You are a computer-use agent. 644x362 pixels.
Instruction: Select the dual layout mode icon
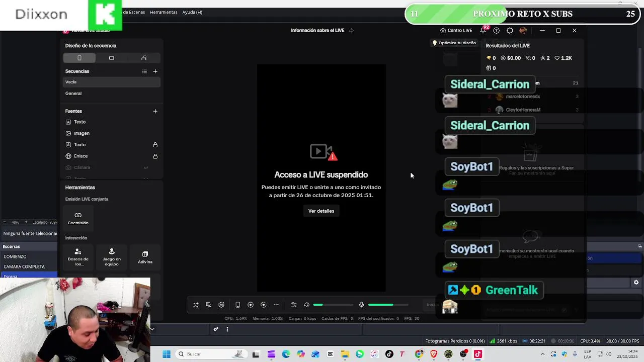[144, 58]
